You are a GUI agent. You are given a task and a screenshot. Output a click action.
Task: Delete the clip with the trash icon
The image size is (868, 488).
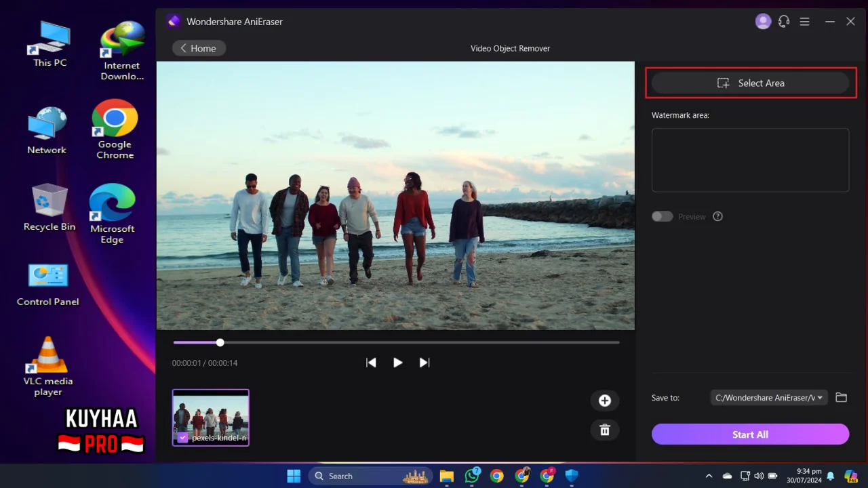(x=605, y=430)
